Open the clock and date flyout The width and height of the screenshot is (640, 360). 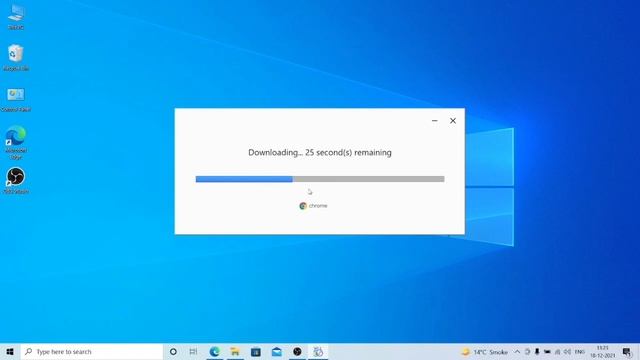[x=602, y=351]
